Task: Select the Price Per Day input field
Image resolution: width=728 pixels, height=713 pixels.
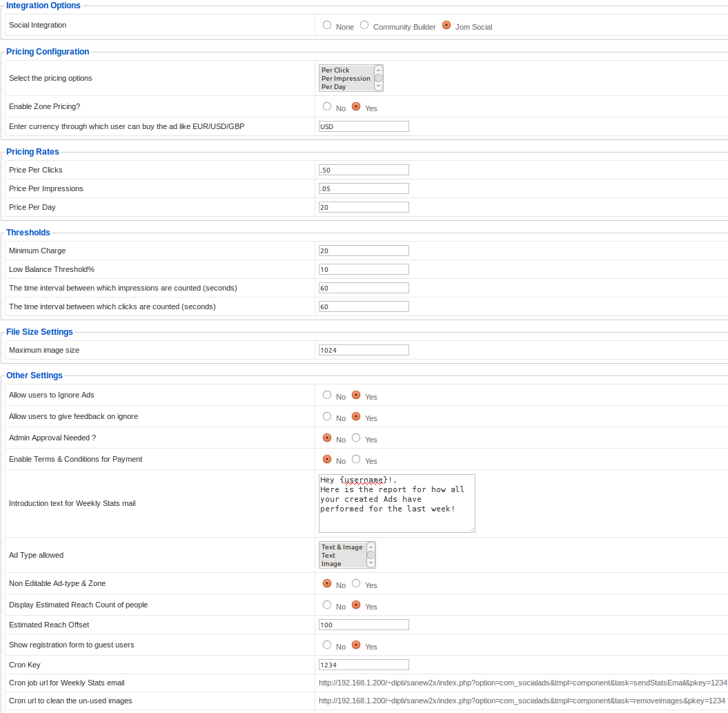Action: [x=363, y=206]
